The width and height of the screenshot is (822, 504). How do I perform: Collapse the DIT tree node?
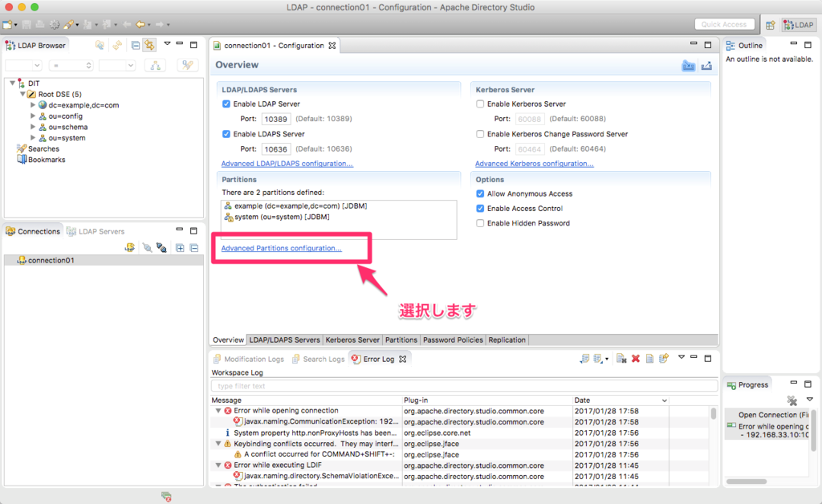point(12,83)
